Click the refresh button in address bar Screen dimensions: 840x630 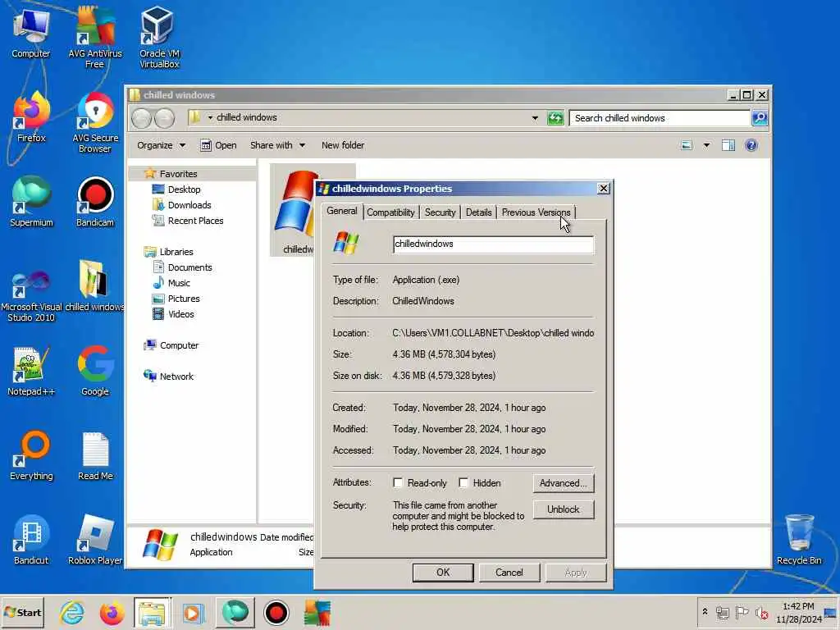tap(555, 118)
